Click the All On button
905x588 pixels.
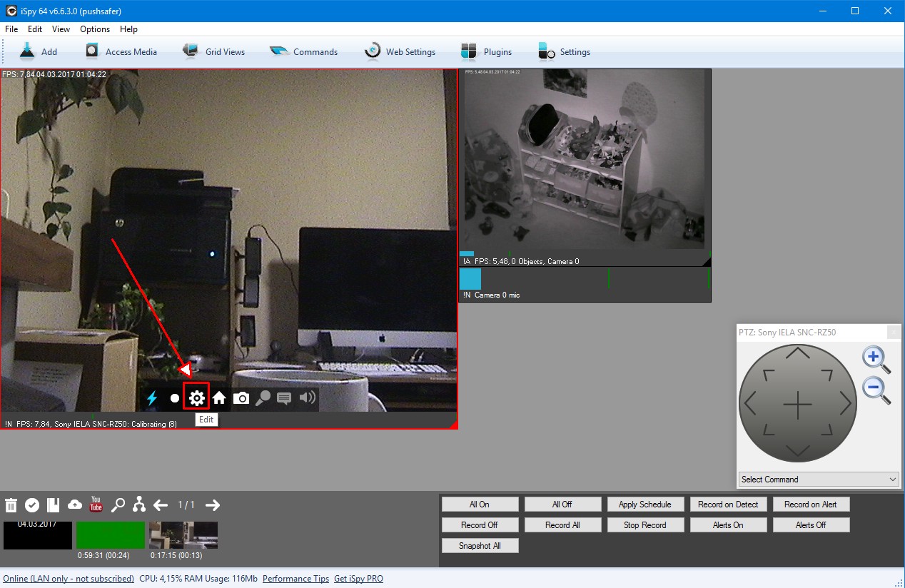480,505
